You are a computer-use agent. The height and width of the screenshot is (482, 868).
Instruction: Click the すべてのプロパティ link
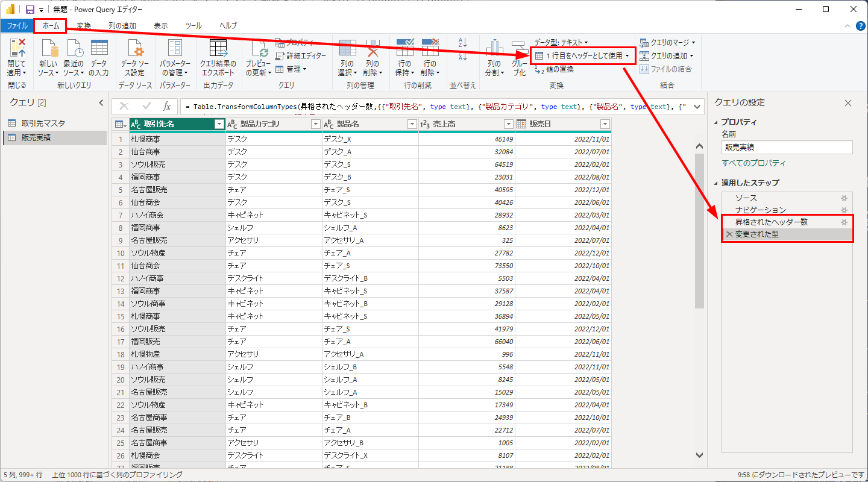click(754, 163)
